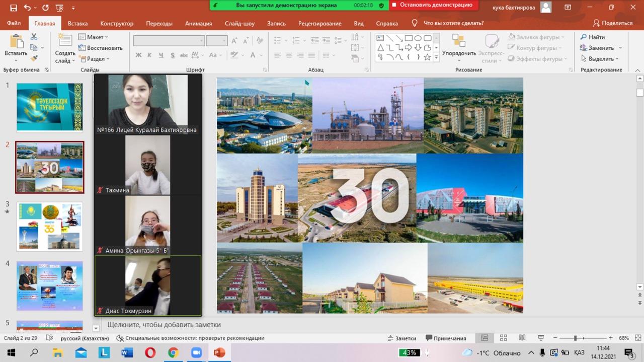The height and width of the screenshot is (362, 644).
Task: Toggle the Заметки notes pane
Action: [401, 338]
